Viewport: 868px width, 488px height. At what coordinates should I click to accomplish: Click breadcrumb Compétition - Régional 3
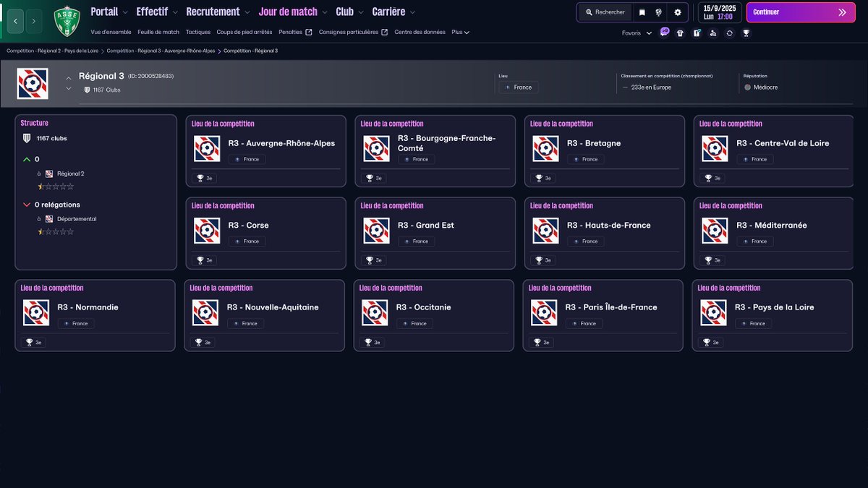tap(250, 51)
